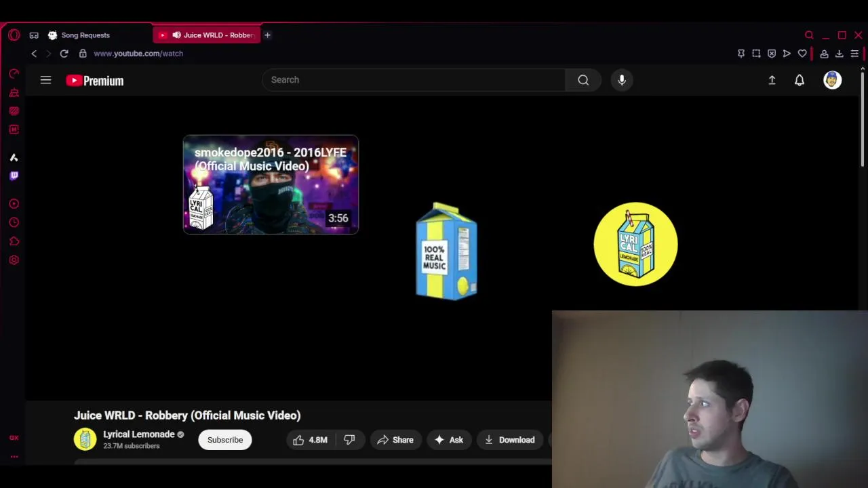Open GX Control speedometer in sidebar

pyautogui.click(x=14, y=74)
